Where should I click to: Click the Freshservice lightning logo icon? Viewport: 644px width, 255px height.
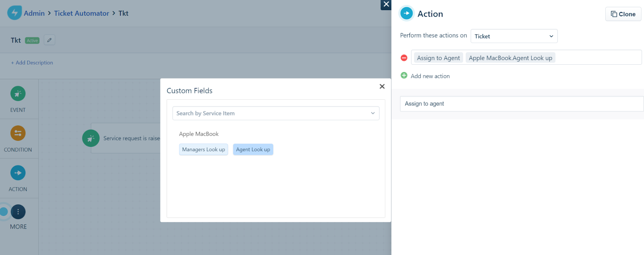click(x=14, y=13)
